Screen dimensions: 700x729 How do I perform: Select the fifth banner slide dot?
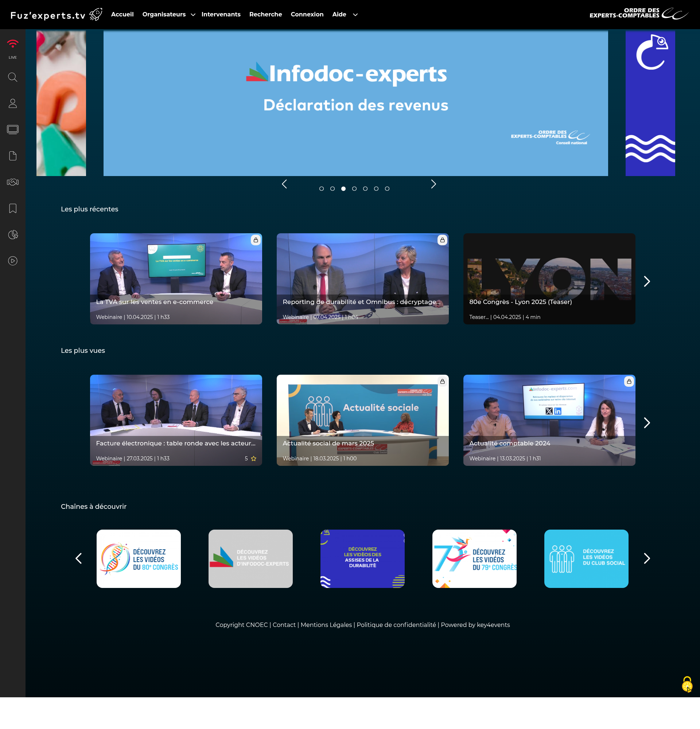click(x=365, y=188)
